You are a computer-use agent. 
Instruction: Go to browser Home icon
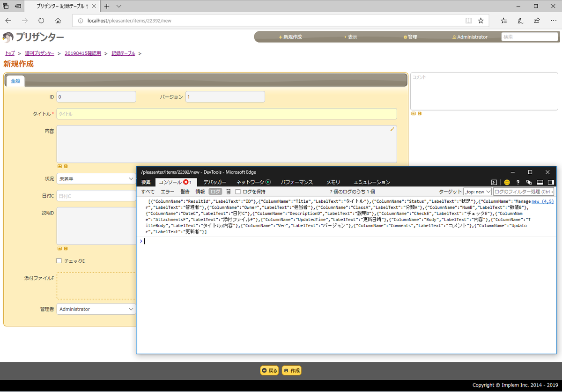point(58,21)
